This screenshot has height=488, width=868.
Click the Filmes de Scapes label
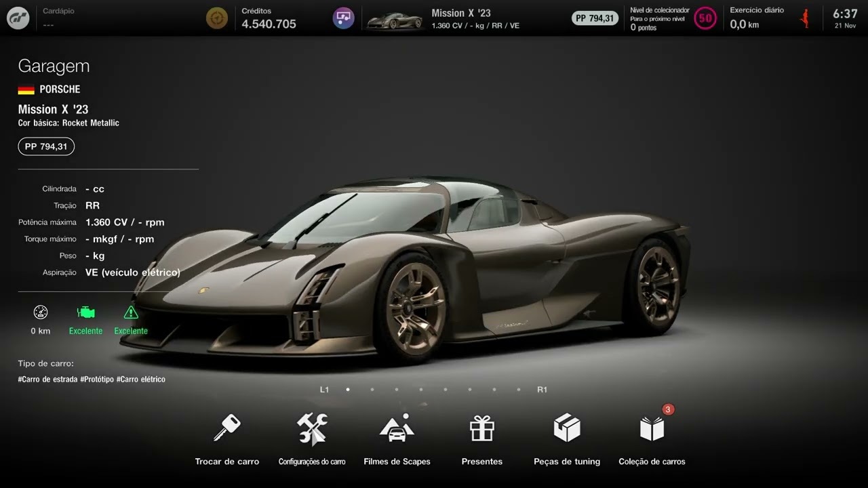pyautogui.click(x=397, y=462)
